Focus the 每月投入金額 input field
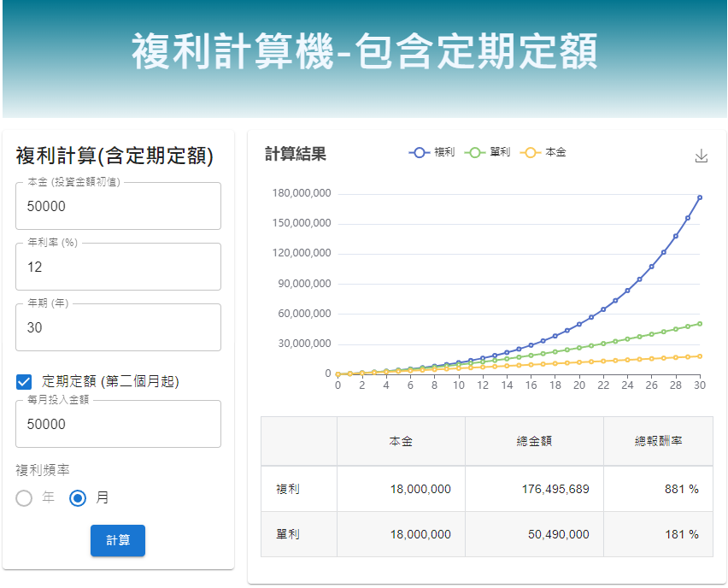 (x=119, y=424)
